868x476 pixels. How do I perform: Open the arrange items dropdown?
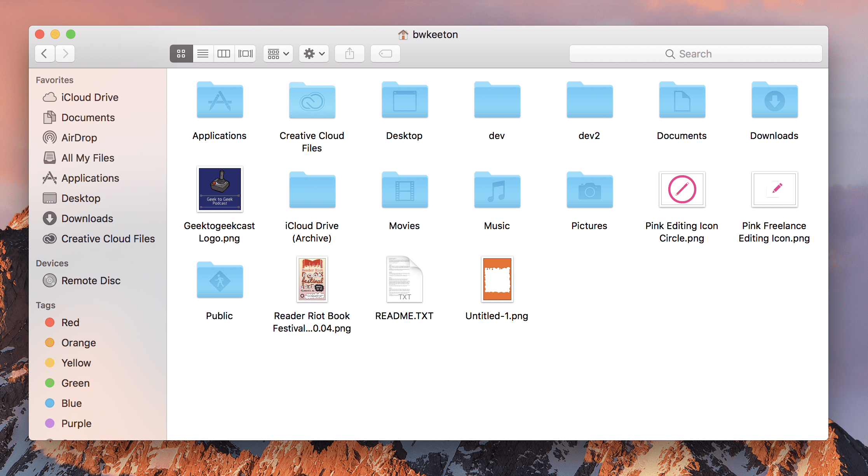point(278,54)
